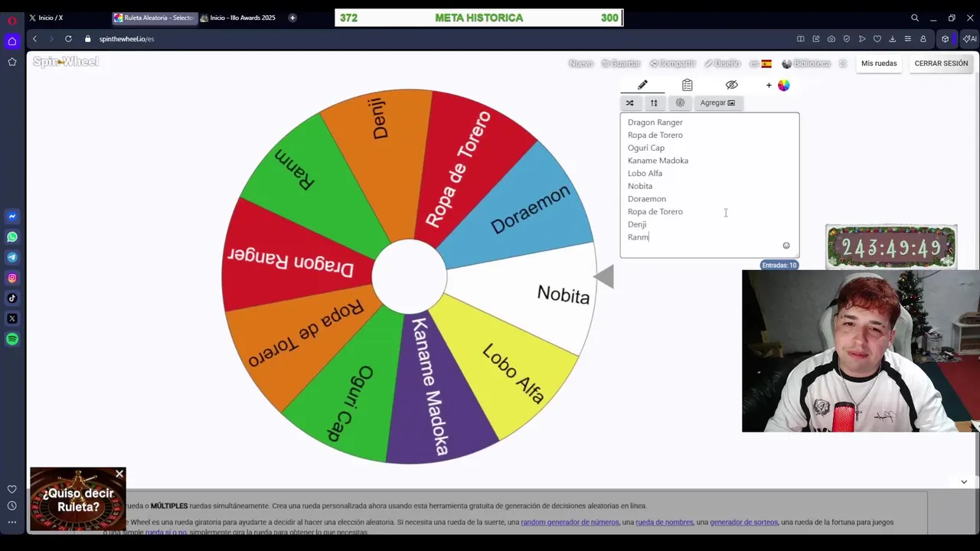Open 'rueda de nombres' link

pyautogui.click(x=665, y=522)
